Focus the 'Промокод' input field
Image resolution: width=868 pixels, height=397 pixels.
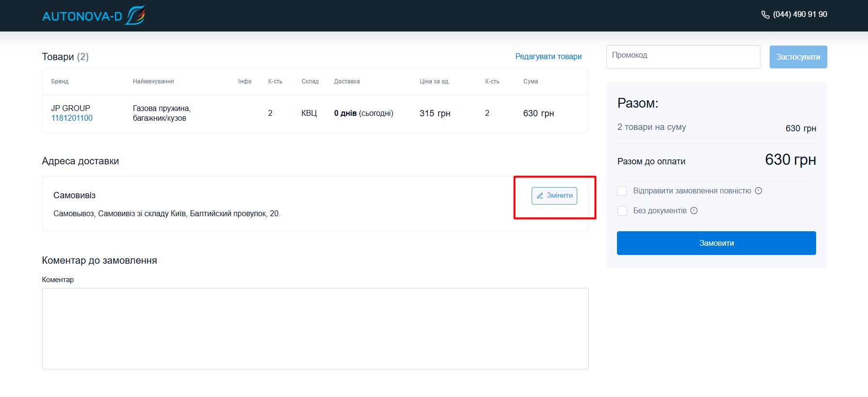tap(682, 57)
